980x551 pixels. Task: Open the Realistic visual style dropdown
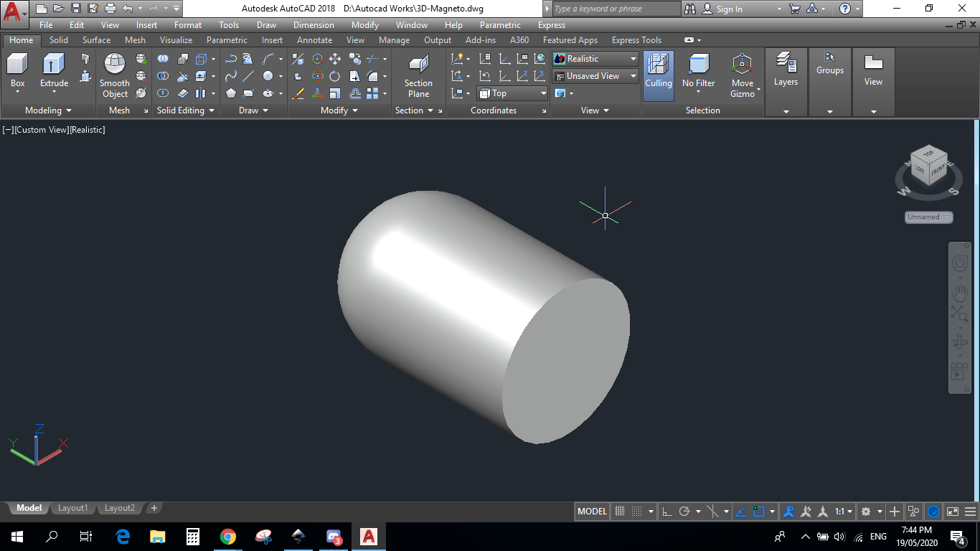tap(595, 59)
